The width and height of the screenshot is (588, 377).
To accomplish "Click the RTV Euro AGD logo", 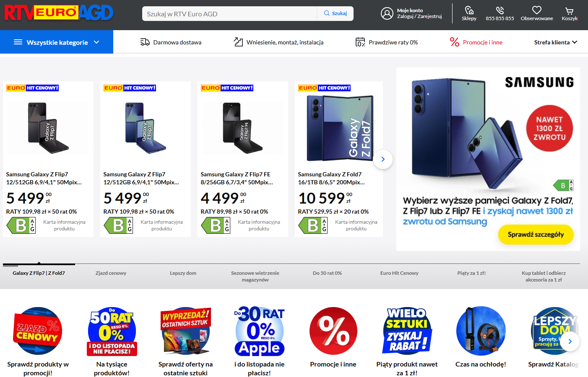I will tap(59, 13).
